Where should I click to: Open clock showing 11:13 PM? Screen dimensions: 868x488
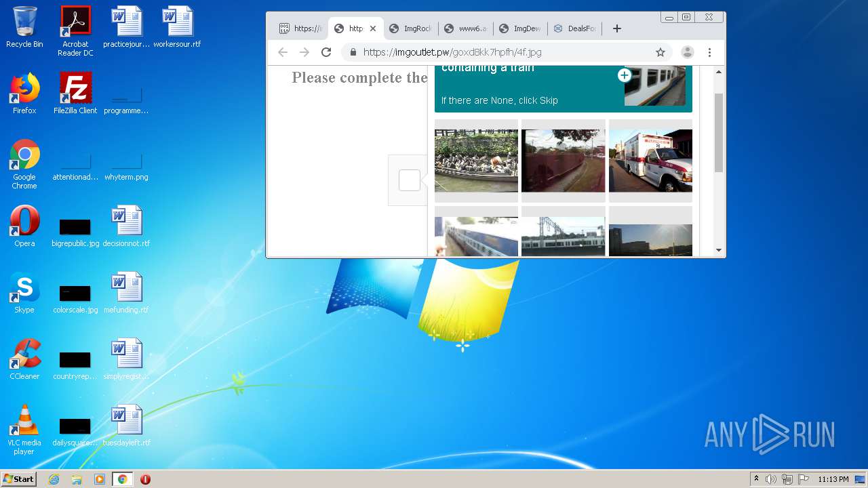pyautogui.click(x=833, y=479)
